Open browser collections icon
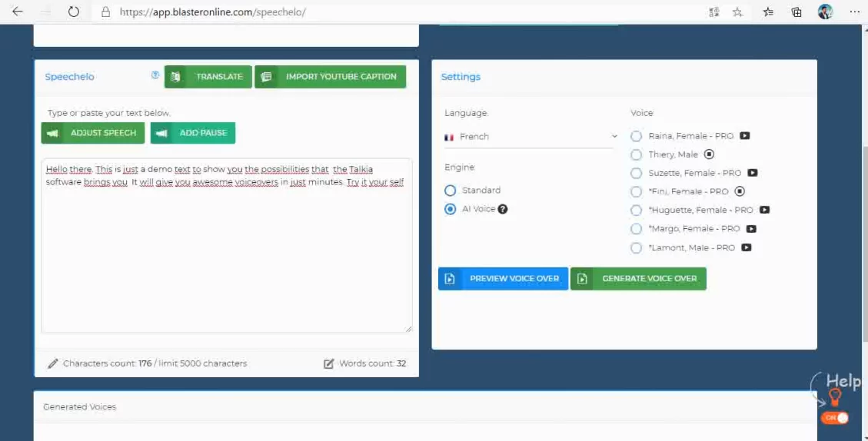868x441 pixels. 796,12
